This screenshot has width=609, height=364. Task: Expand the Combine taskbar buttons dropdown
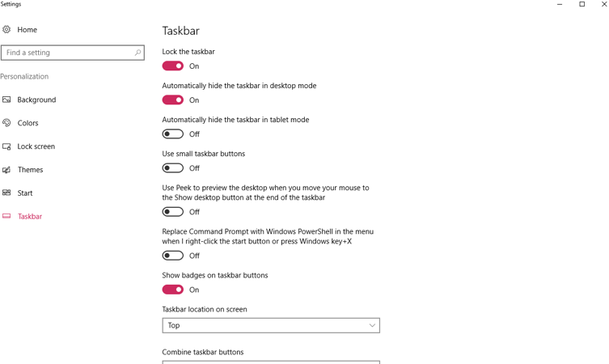pos(271,362)
